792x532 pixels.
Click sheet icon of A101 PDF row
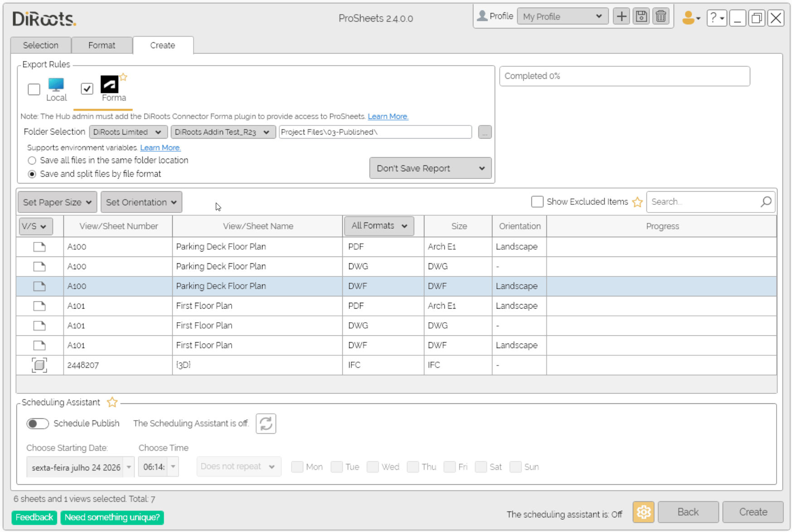coord(39,306)
